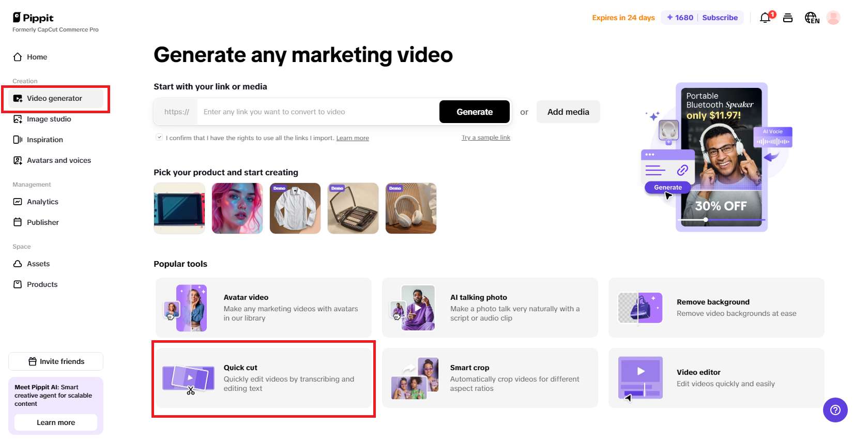This screenshot has height=441, width=868.
Task: Open the language globe selector
Action: [812, 18]
